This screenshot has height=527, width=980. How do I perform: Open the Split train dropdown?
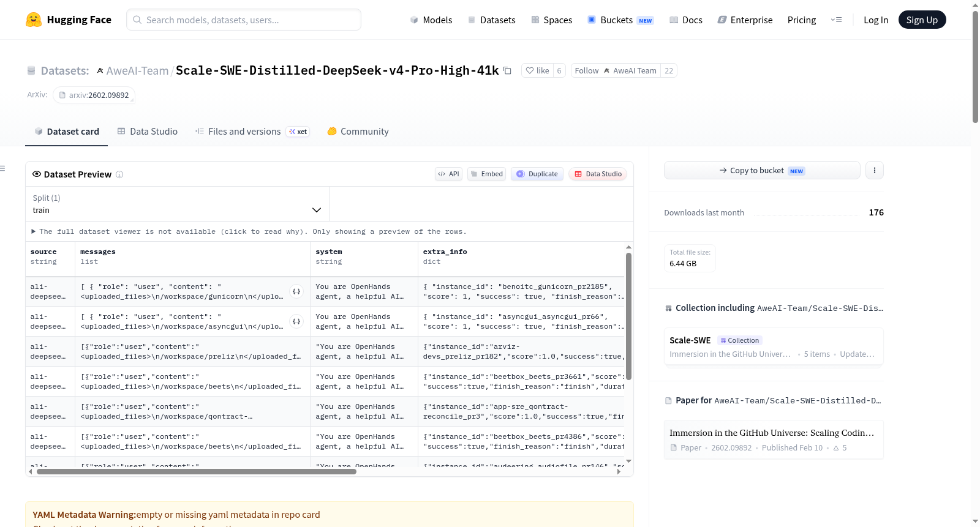177,204
